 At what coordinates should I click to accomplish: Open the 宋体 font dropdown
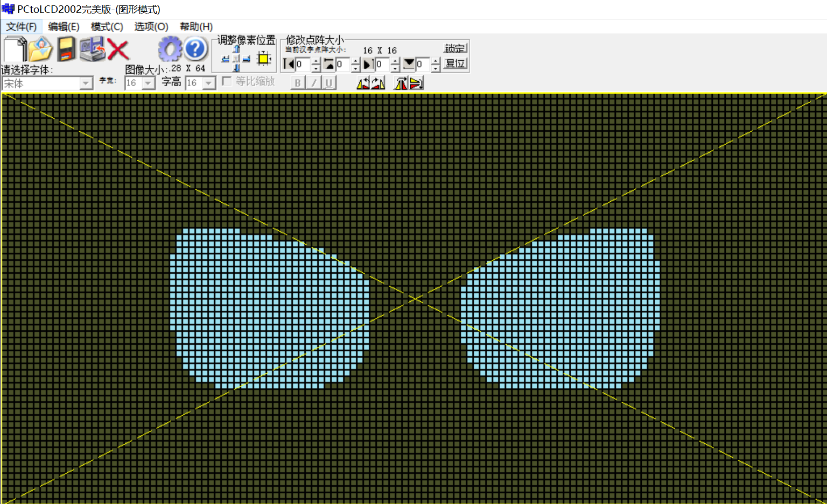pos(86,83)
